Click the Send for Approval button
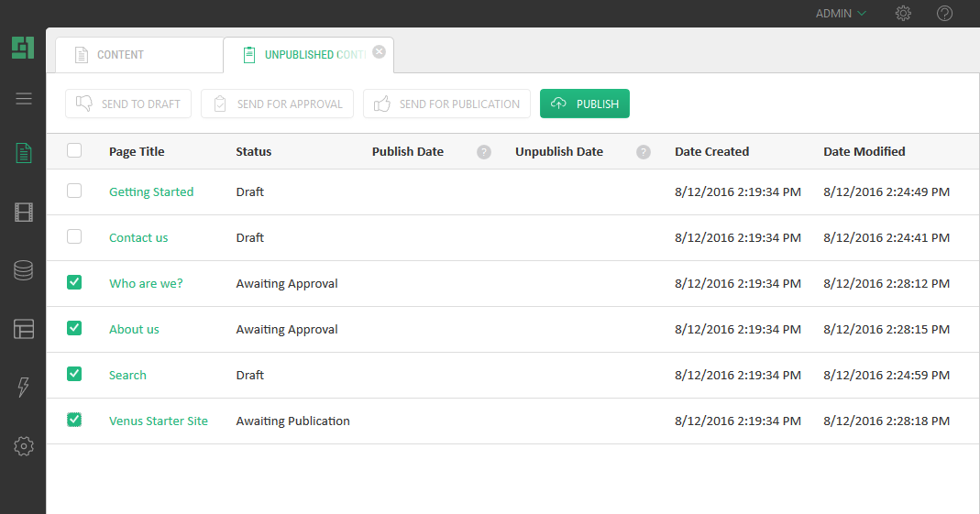This screenshot has width=980, height=514. (x=277, y=104)
